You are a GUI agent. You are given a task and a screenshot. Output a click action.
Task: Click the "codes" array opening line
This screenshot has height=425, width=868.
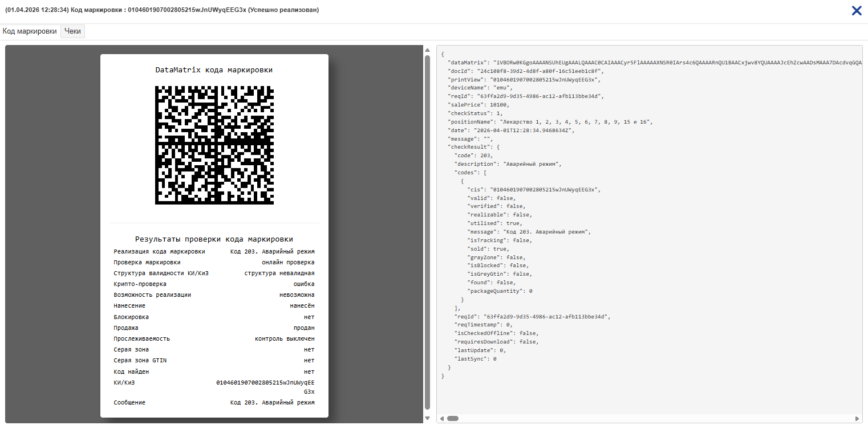point(470,172)
